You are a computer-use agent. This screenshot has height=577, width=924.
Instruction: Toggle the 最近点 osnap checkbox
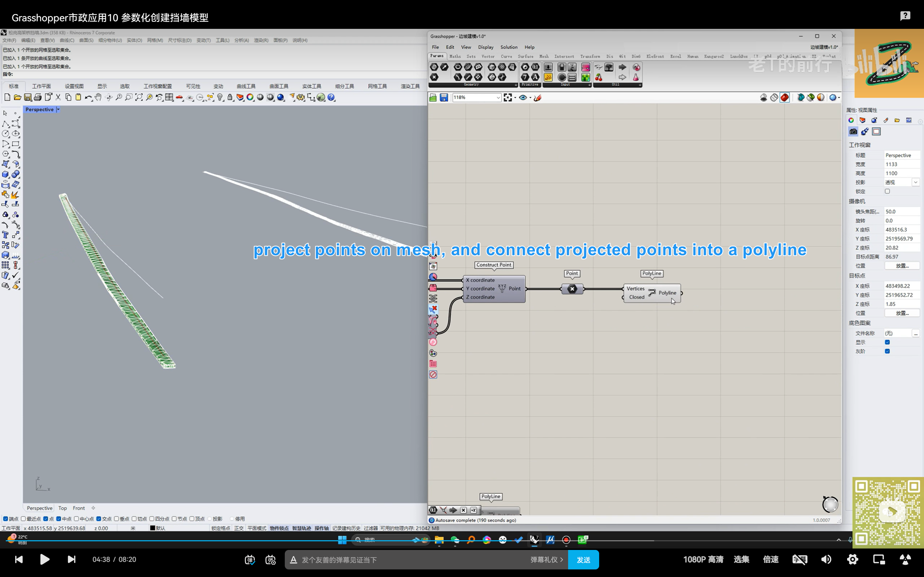pos(24,519)
